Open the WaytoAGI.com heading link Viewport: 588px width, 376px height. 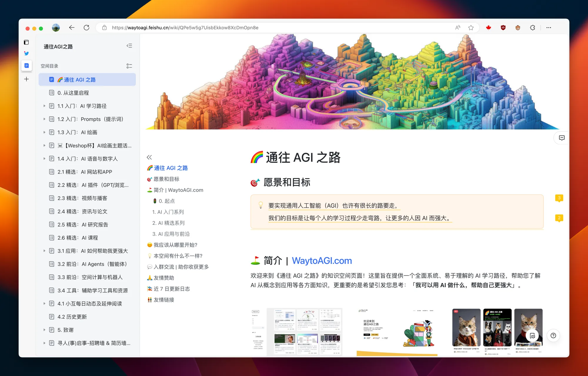pyautogui.click(x=322, y=261)
